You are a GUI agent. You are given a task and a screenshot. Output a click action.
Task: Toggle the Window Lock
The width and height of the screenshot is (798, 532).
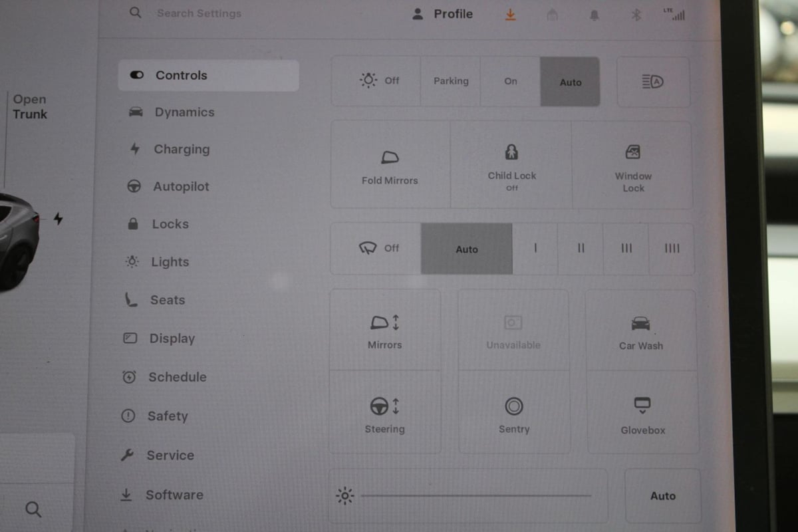[632, 165]
